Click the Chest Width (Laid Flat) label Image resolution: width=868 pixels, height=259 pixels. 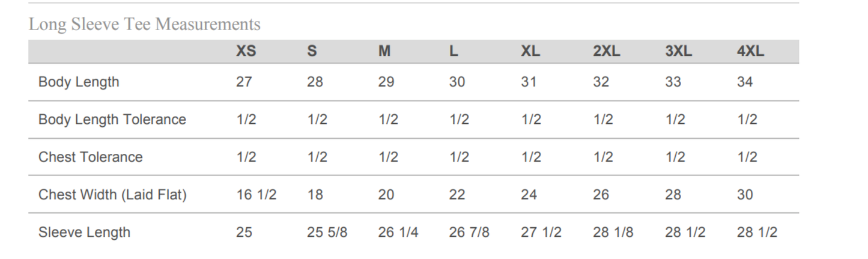click(x=112, y=195)
